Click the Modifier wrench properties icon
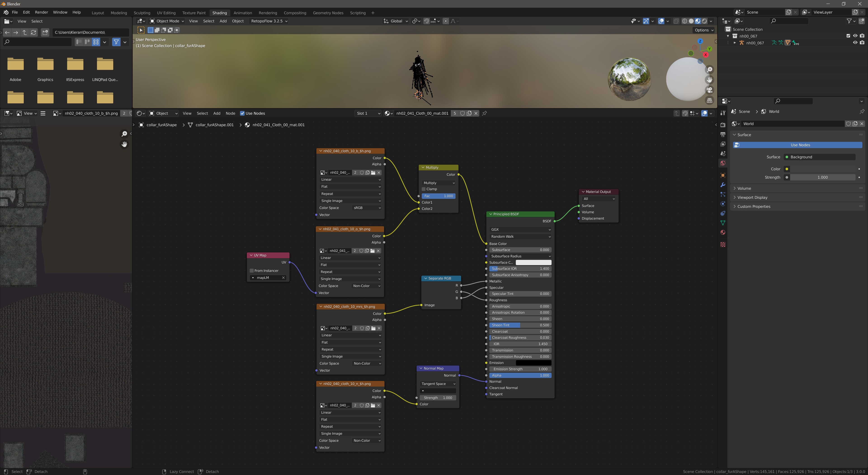The height and width of the screenshot is (475, 868). click(722, 185)
